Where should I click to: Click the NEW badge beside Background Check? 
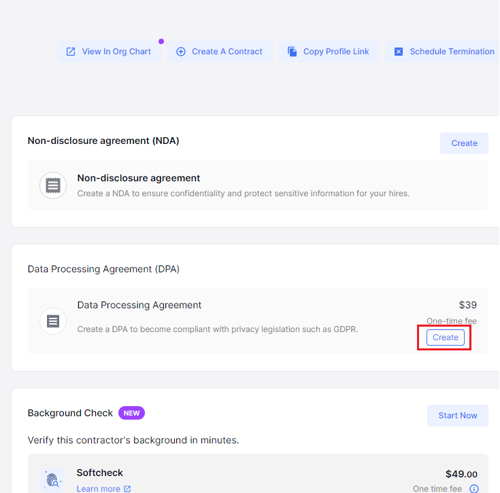pos(132,413)
